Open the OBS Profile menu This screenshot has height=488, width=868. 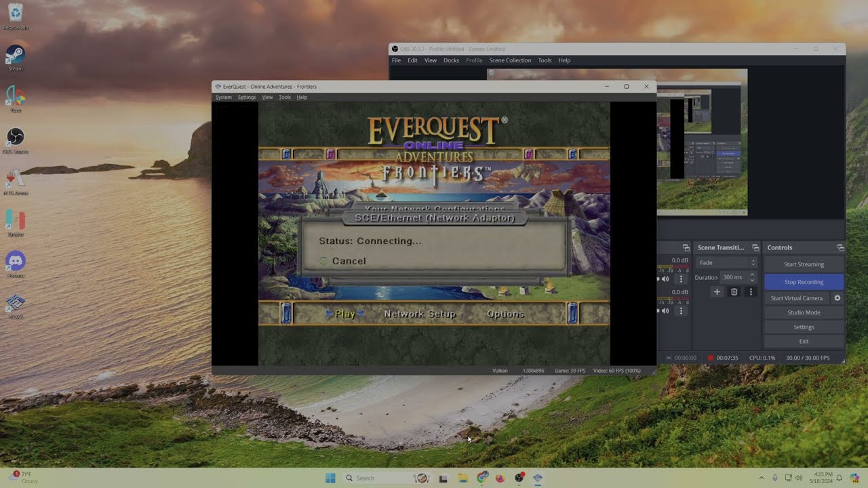(474, 60)
